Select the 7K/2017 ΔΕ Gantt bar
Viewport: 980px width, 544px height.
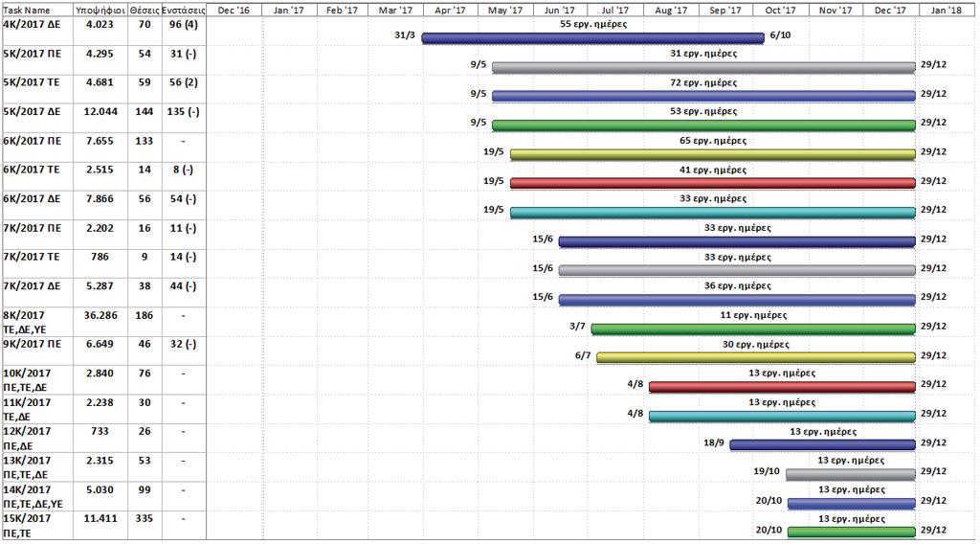tap(738, 300)
